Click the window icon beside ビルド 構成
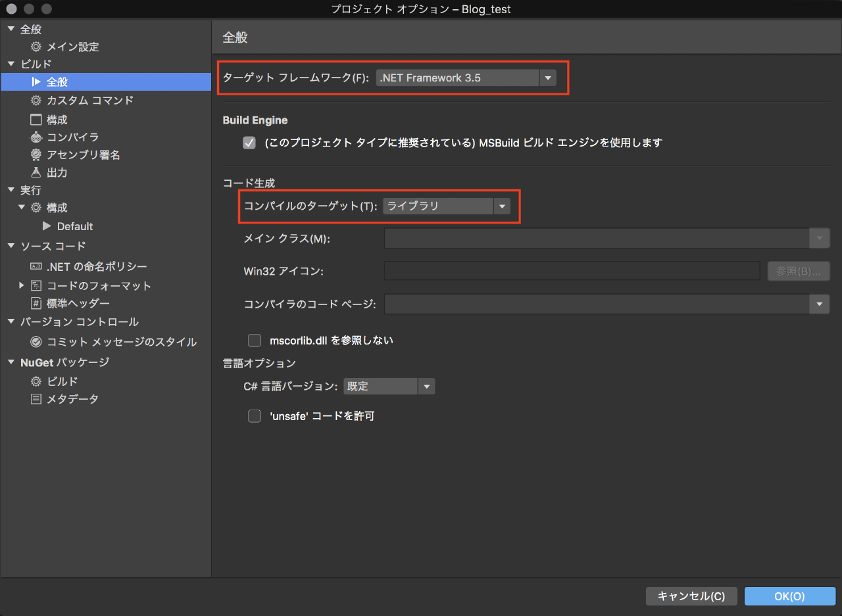 click(36, 120)
